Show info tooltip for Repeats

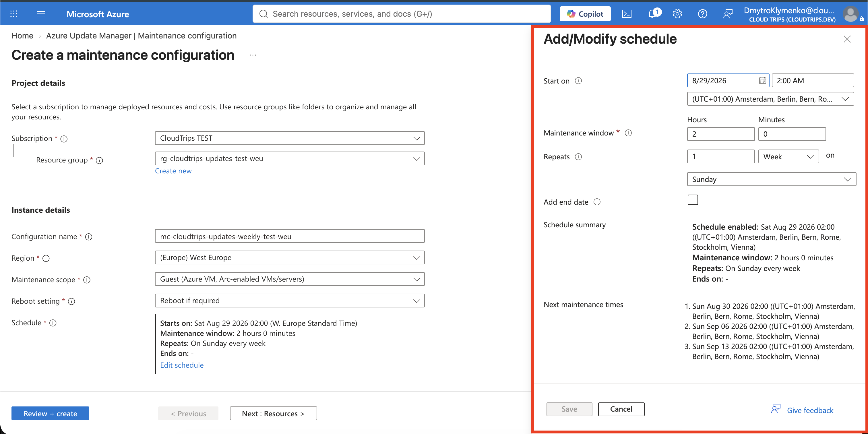(x=578, y=157)
